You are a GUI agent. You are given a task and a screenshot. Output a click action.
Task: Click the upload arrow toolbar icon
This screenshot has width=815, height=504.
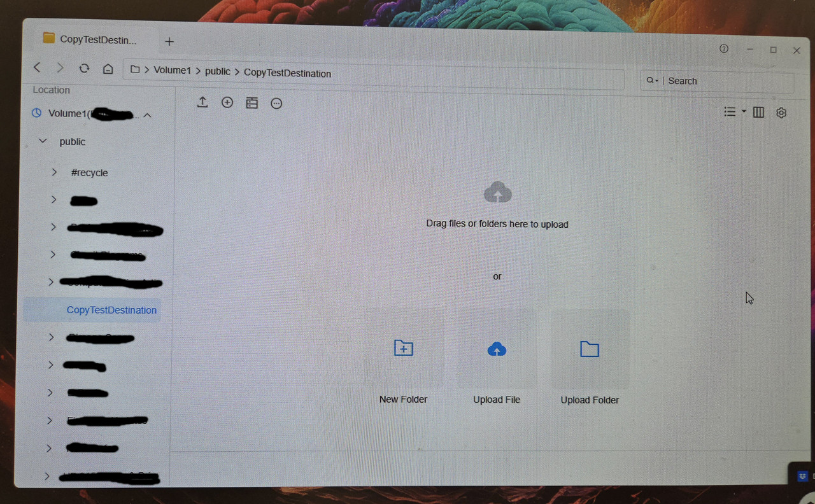[202, 102]
